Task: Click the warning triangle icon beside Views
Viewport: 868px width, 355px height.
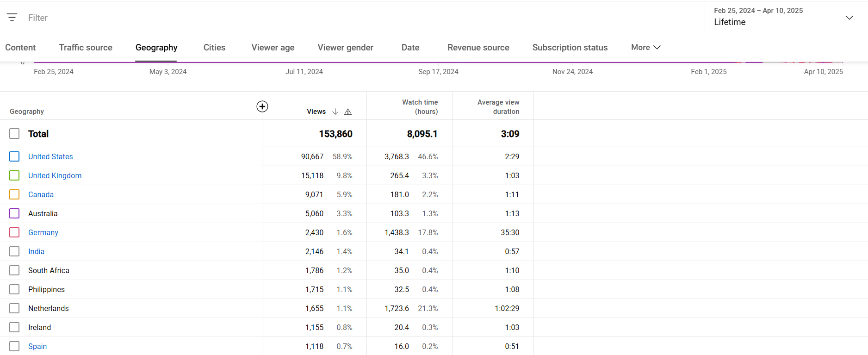Action: click(348, 112)
